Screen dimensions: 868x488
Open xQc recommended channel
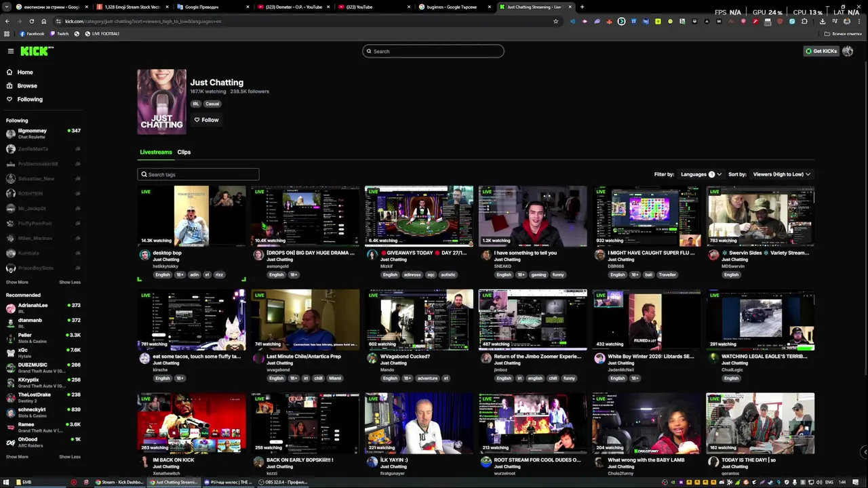coord(43,352)
